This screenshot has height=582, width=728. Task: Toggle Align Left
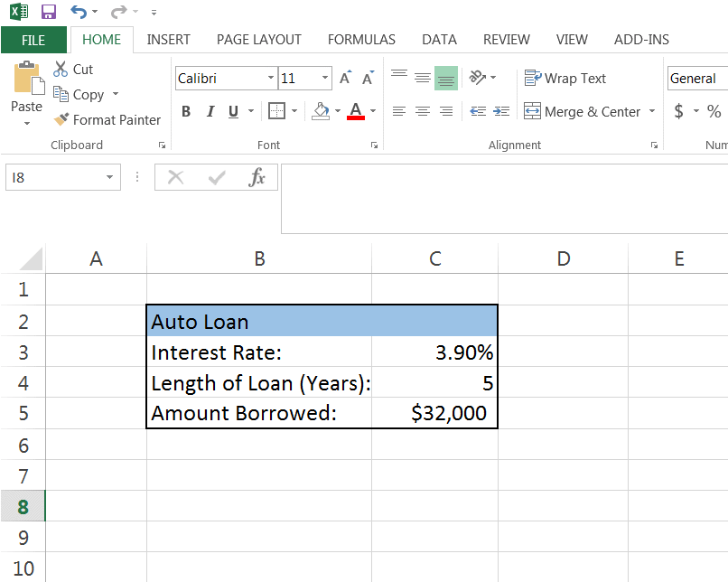(x=399, y=111)
